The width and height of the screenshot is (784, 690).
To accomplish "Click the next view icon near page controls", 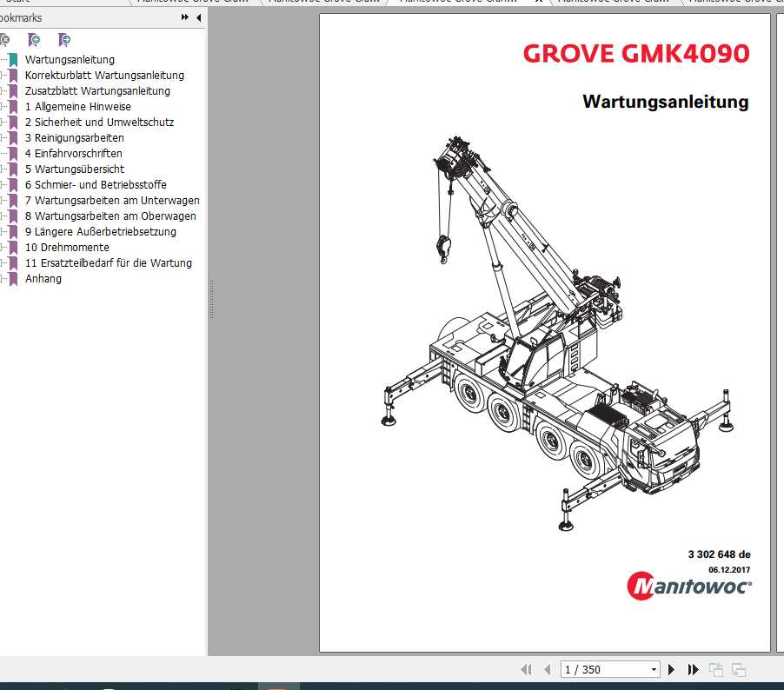I will [739, 669].
